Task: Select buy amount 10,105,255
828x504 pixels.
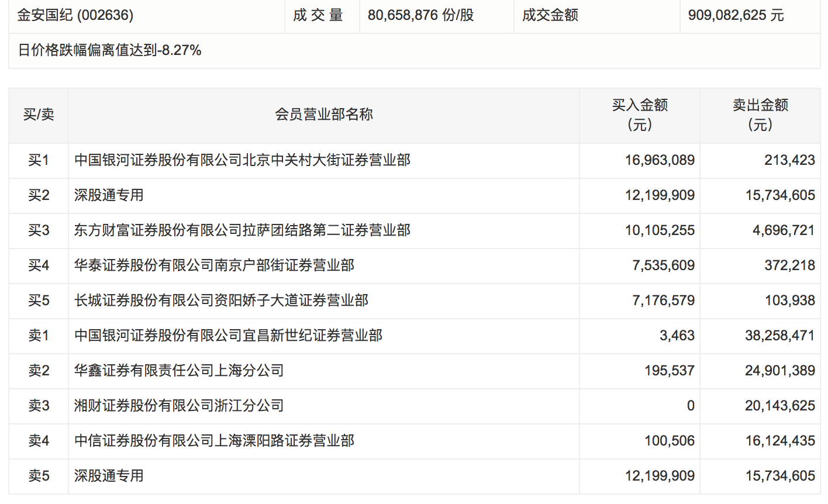Action: tap(660, 230)
